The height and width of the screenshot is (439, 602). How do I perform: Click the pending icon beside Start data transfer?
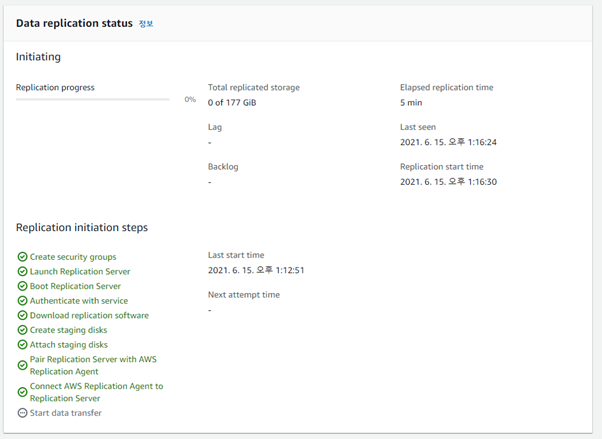23,413
